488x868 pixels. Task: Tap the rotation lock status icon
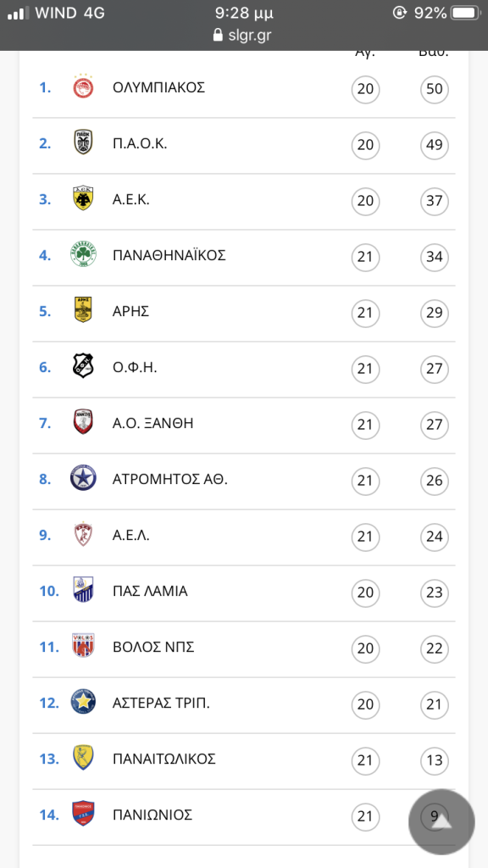coord(400,13)
